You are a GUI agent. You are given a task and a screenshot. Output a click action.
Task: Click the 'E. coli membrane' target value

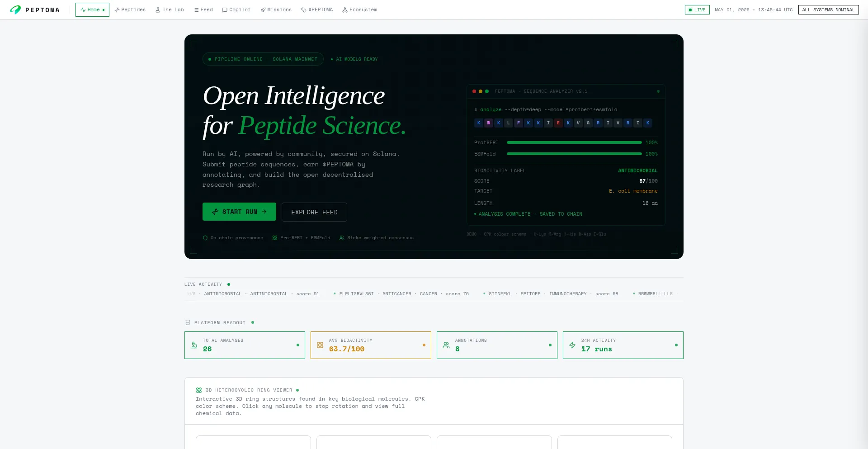click(x=633, y=191)
